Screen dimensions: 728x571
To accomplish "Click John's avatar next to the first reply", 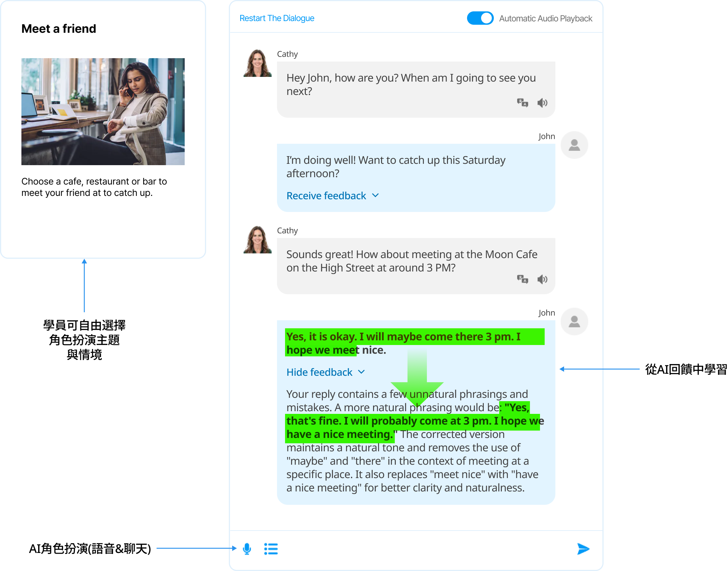I will [574, 145].
